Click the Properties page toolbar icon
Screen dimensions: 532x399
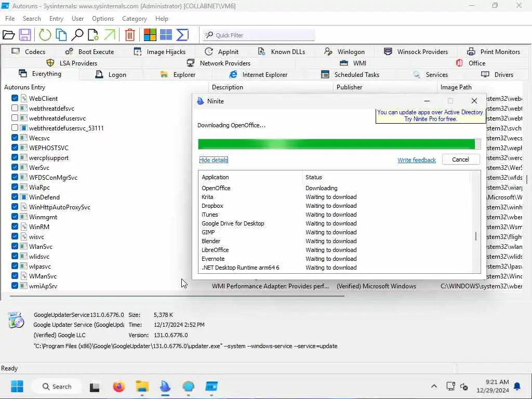pyautogui.click(x=94, y=35)
